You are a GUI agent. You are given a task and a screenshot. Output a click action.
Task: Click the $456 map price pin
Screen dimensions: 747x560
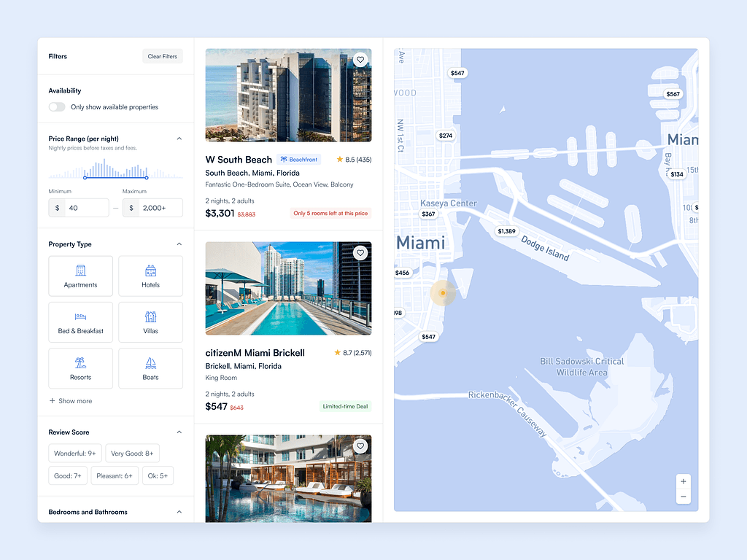(x=402, y=273)
